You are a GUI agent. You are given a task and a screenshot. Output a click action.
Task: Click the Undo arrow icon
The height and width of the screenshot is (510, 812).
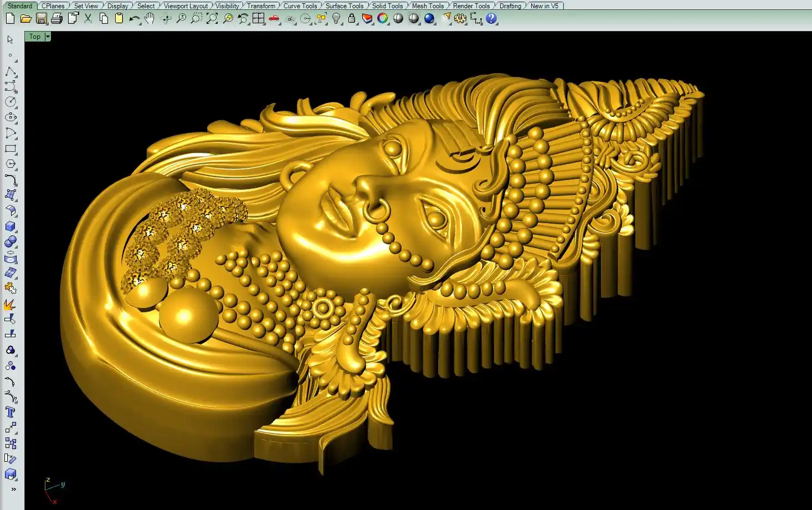133,18
